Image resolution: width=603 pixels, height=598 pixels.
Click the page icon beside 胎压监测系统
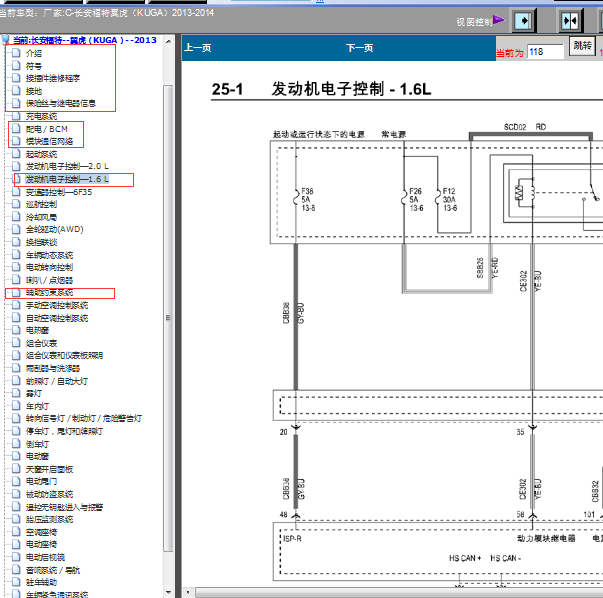(16, 519)
